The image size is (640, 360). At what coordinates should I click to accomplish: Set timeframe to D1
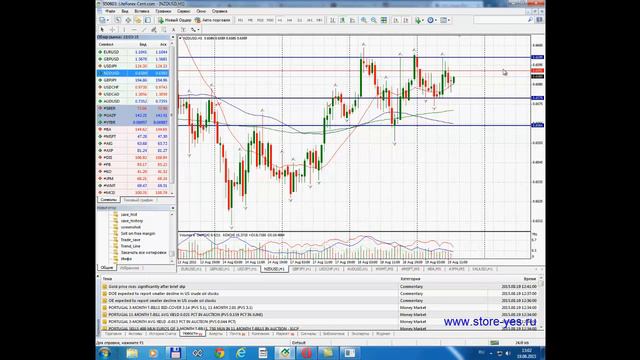tap(300, 20)
